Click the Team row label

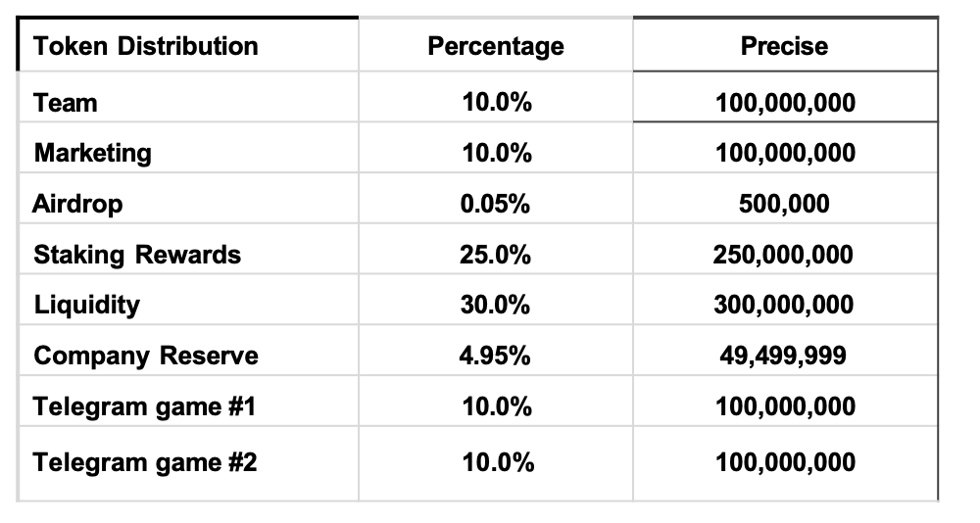click(x=188, y=97)
